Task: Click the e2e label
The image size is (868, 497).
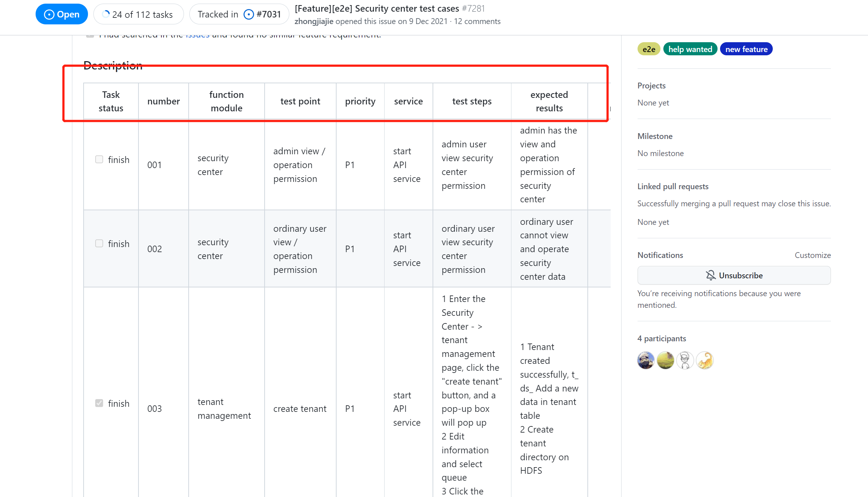Action: 649,49
